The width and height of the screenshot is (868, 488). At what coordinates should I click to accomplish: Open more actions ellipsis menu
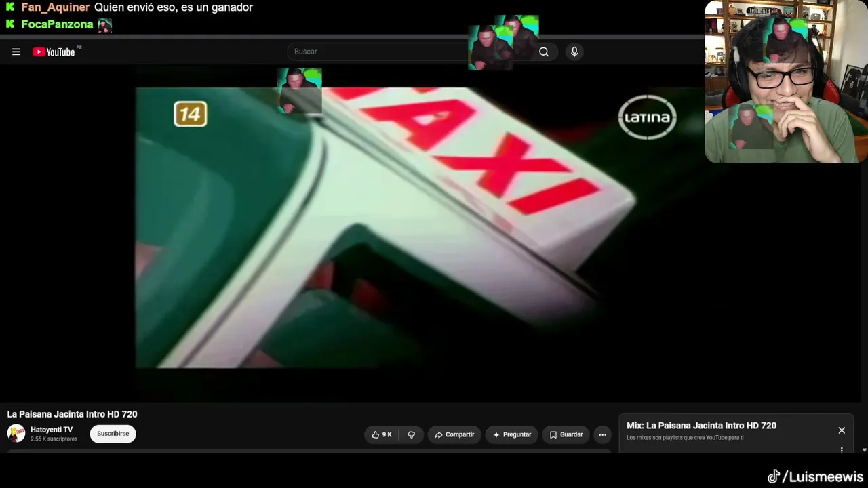[x=602, y=435]
